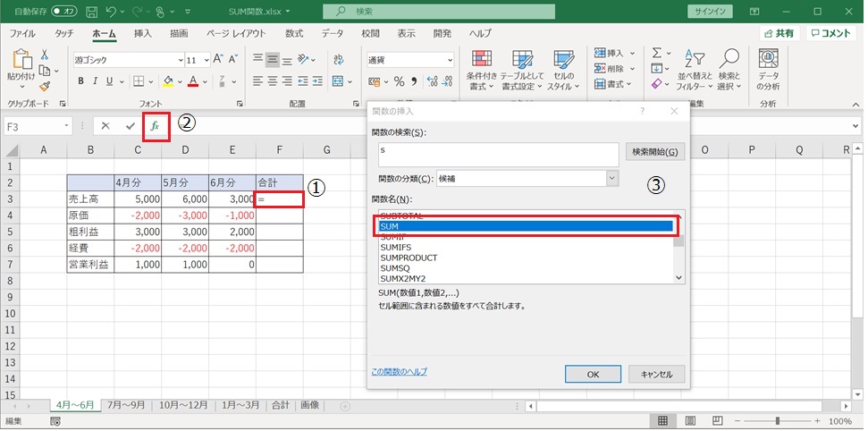Image resolution: width=868 pixels, height=431 pixels.
Task: Toggle the AutoSave switch
Action: pos(63,12)
